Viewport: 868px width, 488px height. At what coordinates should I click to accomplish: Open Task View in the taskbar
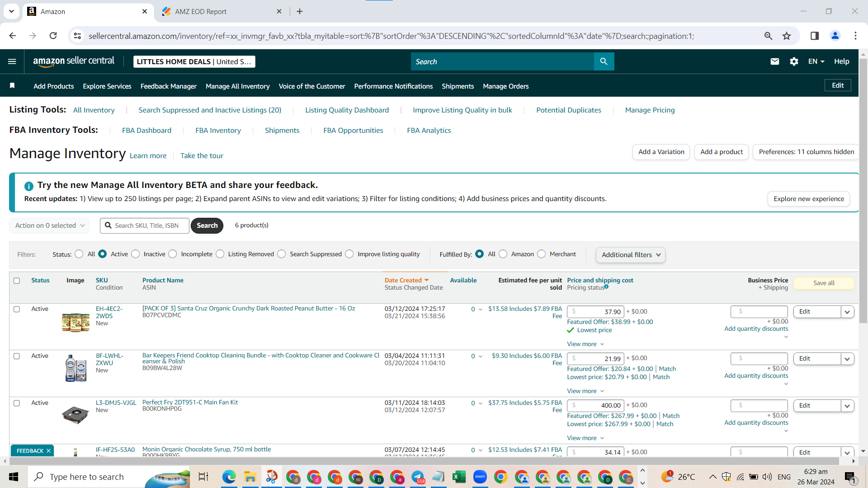[203, 477]
